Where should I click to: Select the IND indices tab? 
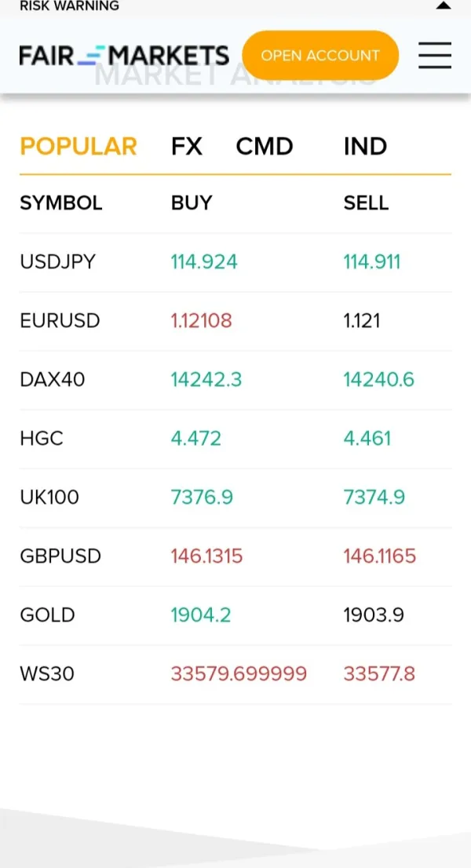pyautogui.click(x=365, y=146)
